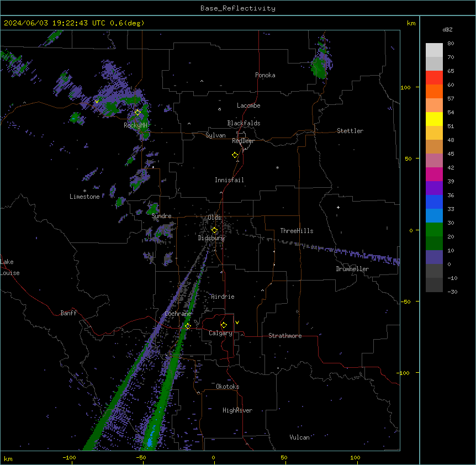Click the Airdrie city label
Screen dimensions: 476x465
tap(223, 297)
